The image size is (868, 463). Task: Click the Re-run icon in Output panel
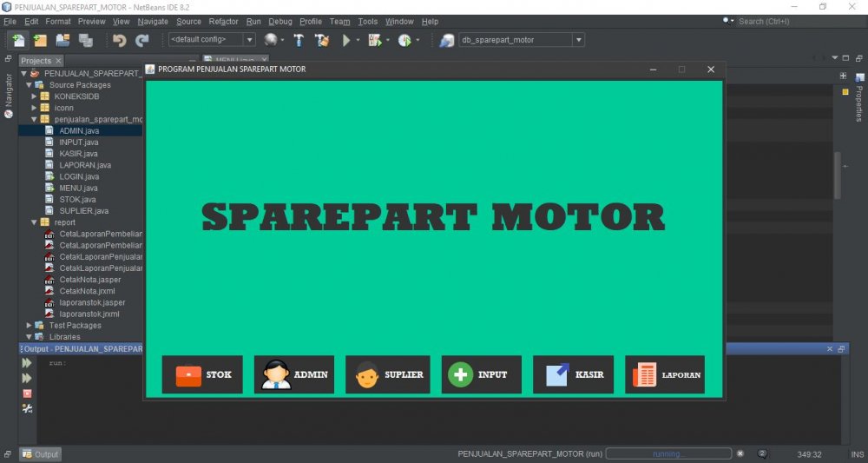click(27, 363)
